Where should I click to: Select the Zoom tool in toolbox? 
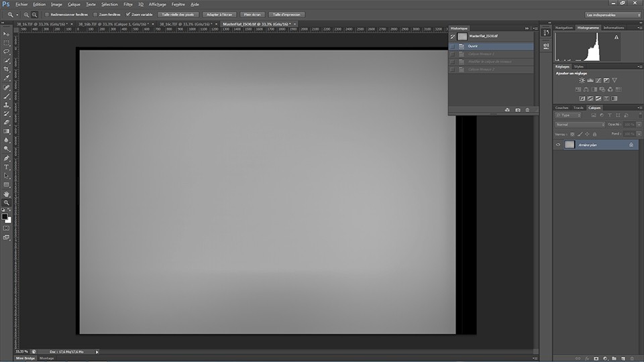coord(6,202)
